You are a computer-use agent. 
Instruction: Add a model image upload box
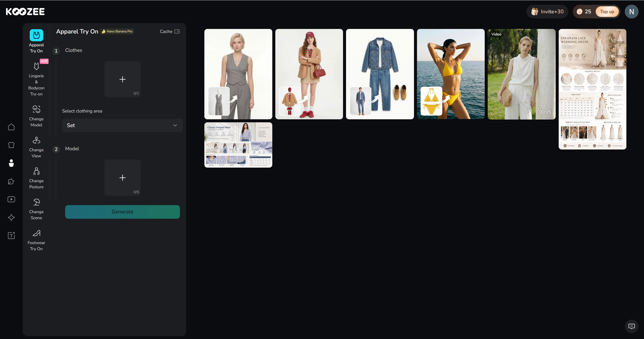pos(122,178)
